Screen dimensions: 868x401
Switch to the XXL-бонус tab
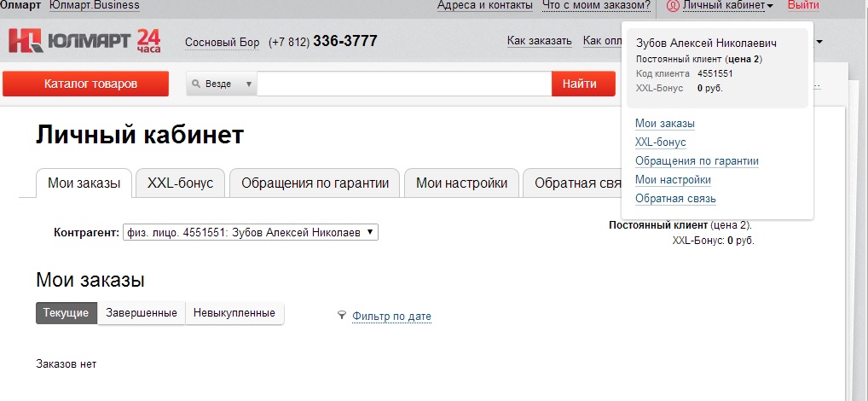[180, 183]
